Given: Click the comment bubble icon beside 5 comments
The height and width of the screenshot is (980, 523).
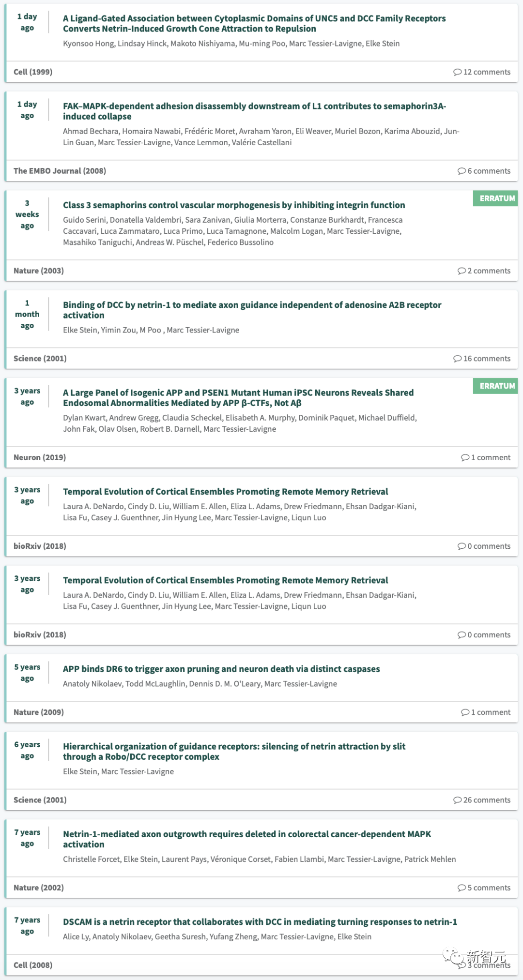Looking at the screenshot, I should [x=461, y=888].
